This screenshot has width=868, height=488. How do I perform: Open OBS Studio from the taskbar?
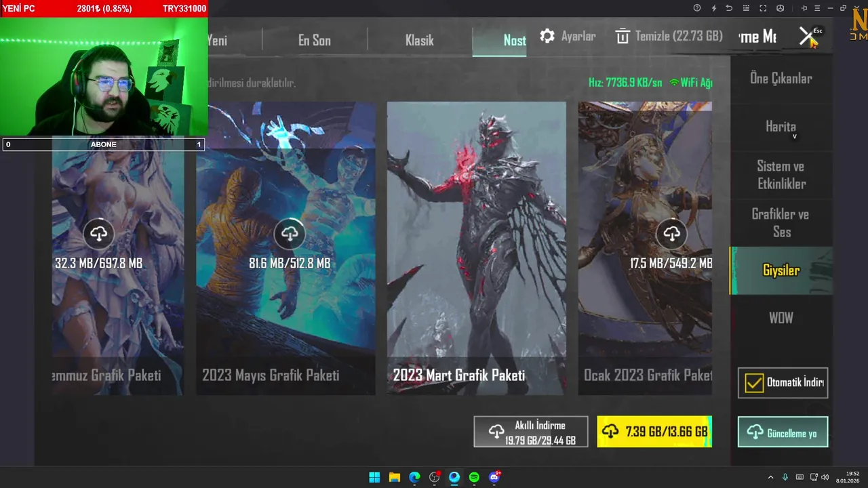(435, 477)
